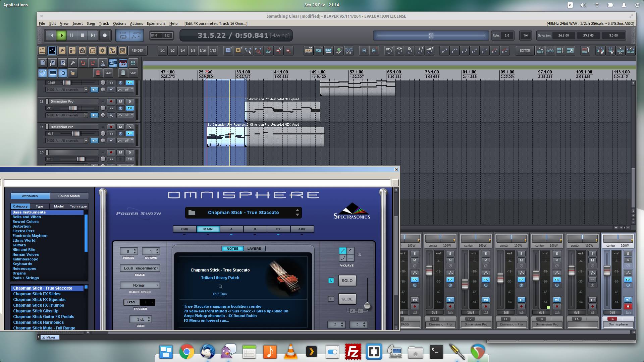Click the NEW+ envelope icon
This screenshot has width=644, height=362.
[x=389, y=51]
